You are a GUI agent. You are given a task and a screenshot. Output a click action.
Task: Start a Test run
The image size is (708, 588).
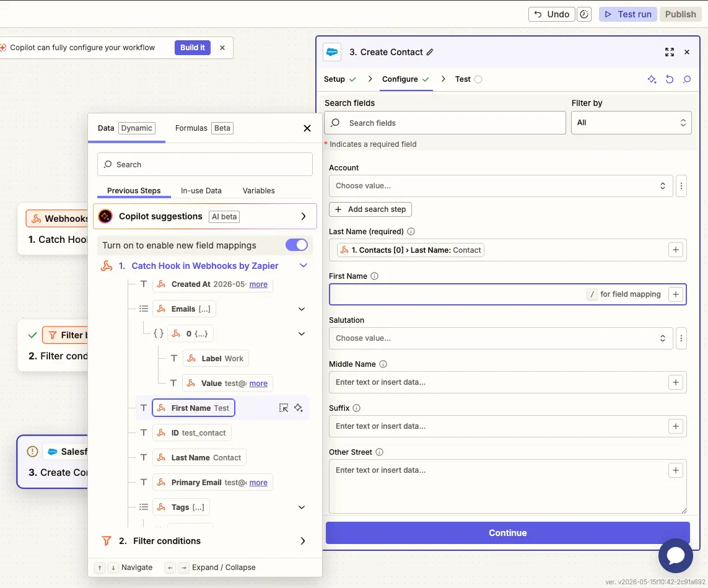coord(628,14)
